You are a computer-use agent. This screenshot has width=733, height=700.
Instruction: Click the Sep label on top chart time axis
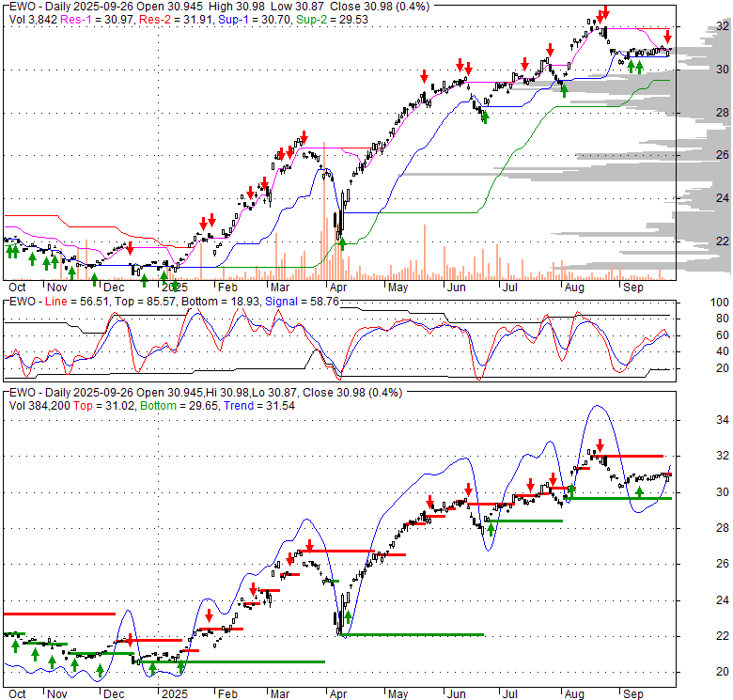pyautogui.click(x=633, y=288)
